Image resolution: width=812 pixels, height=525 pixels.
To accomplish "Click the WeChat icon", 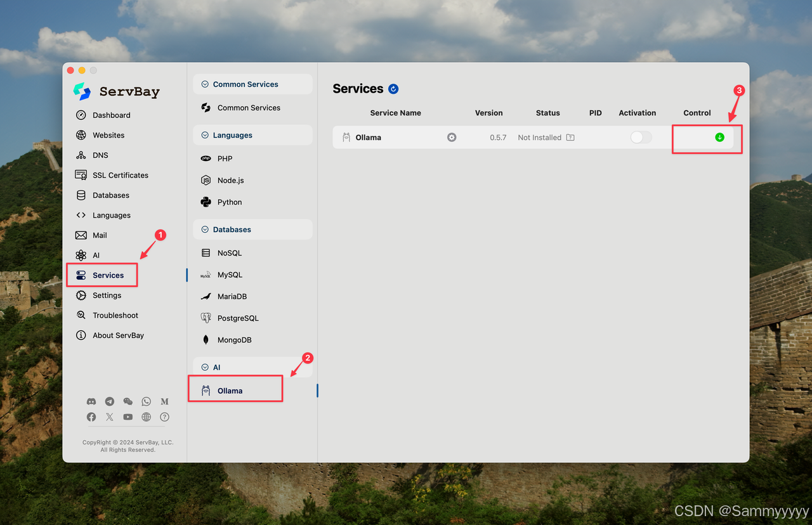I will click(128, 401).
